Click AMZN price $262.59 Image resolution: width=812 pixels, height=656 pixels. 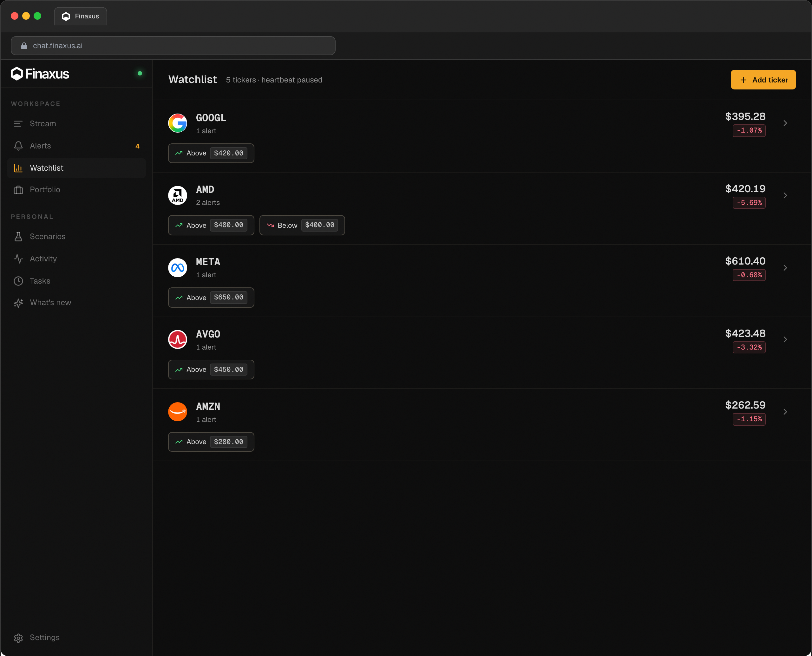[x=745, y=405]
